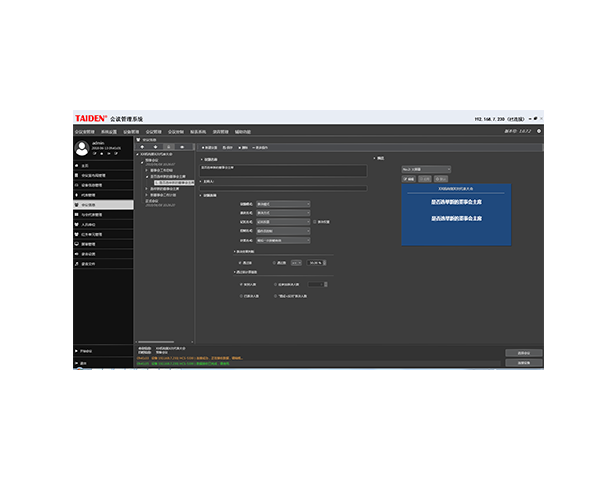Click the blue voting preview panel
This screenshot has height=480, width=616.
tap(456, 214)
